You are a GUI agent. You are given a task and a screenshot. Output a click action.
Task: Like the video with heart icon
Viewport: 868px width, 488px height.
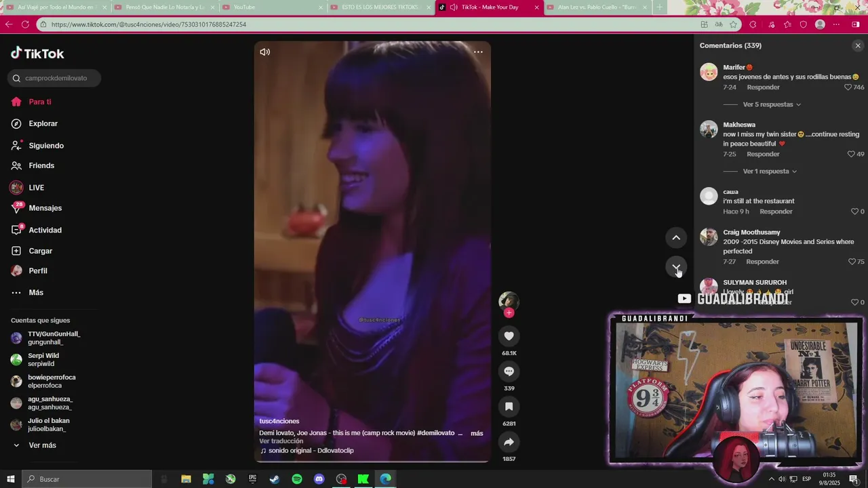click(x=509, y=336)
